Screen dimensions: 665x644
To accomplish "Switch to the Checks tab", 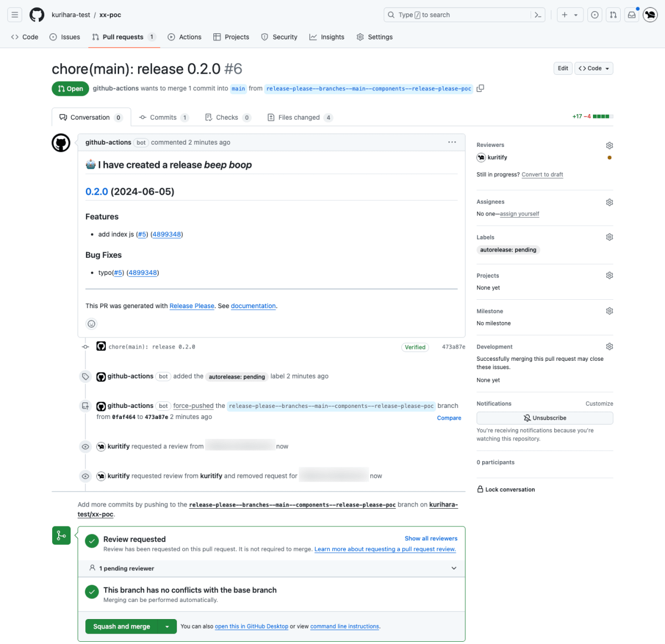I will pyautogui.click(x=228, y=117).
